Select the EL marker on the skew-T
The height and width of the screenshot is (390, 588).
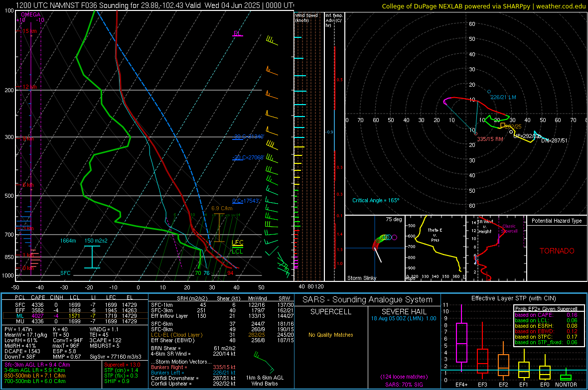pyautogui.click(x=237, y=33)
